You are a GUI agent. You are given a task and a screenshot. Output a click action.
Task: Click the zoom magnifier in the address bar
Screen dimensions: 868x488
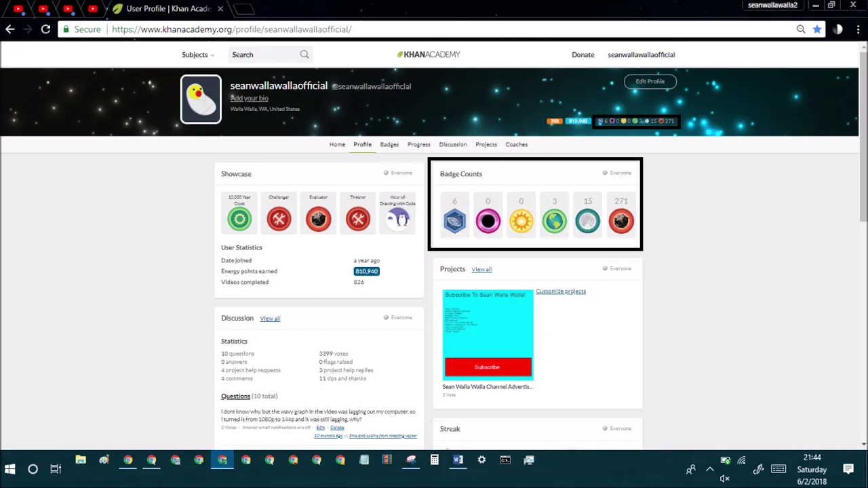[x=801, y=29]
